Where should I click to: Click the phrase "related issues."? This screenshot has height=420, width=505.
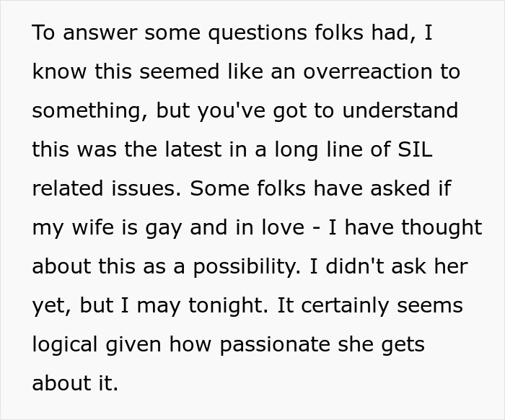click(107, 188)
